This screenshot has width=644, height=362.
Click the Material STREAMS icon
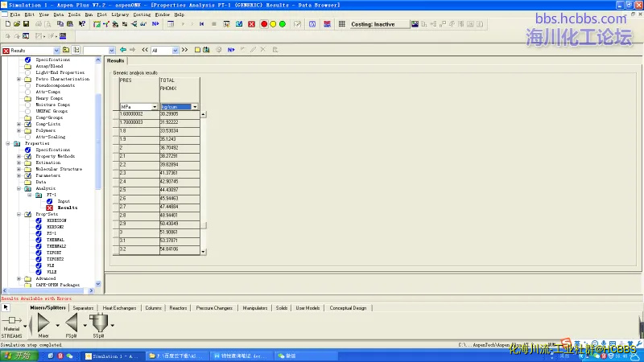[x=11, y=320]
